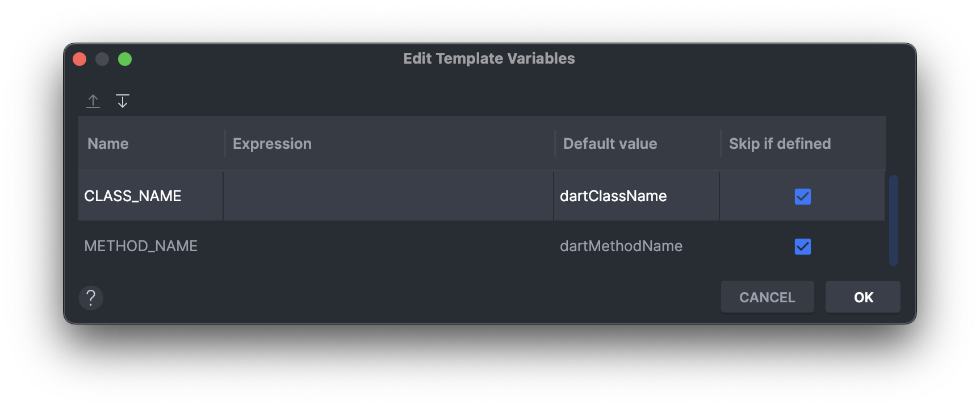
Task: Uncheck Skip if defined for METHOD_NAME
Action: click(x=802, y=246)
